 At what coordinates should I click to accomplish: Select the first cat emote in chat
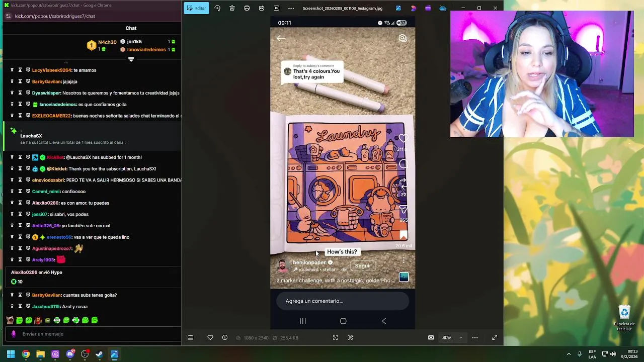point(10,320)
